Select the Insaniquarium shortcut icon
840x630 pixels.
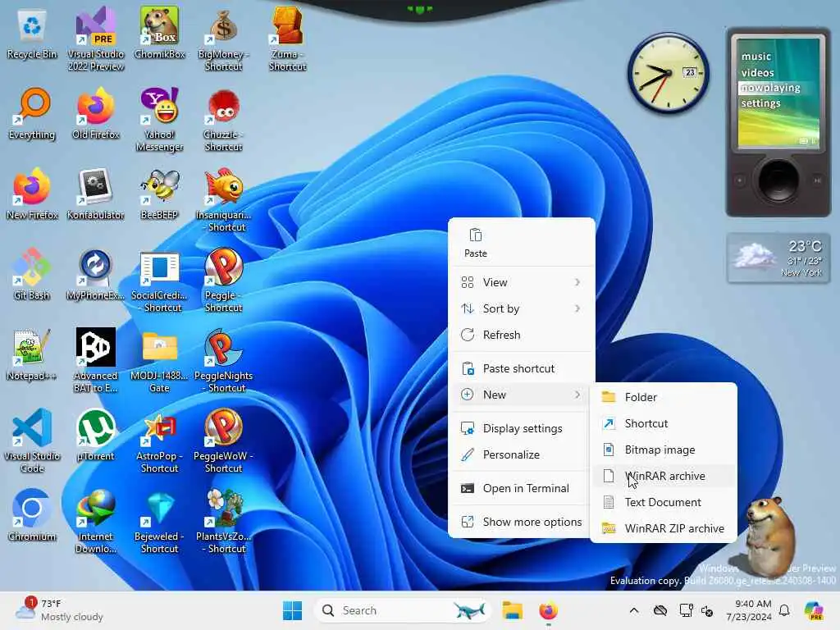(x=223, y=200)
